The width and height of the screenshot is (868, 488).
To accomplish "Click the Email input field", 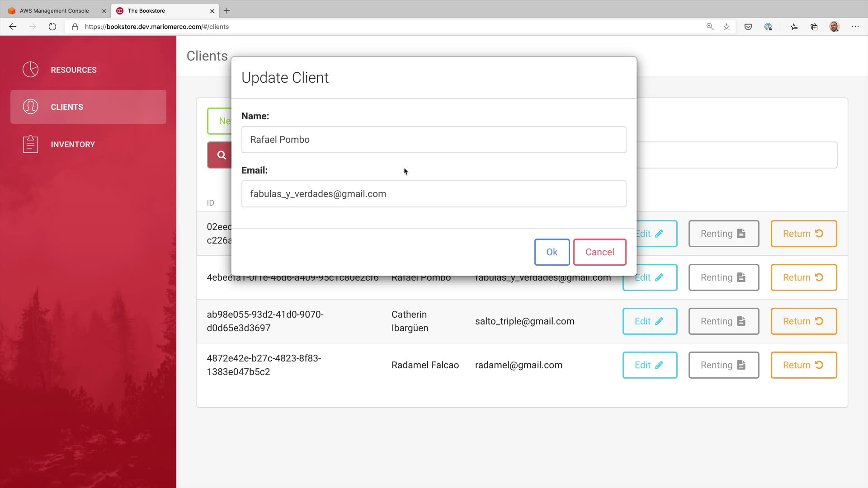I will click(x=434, y=194).
